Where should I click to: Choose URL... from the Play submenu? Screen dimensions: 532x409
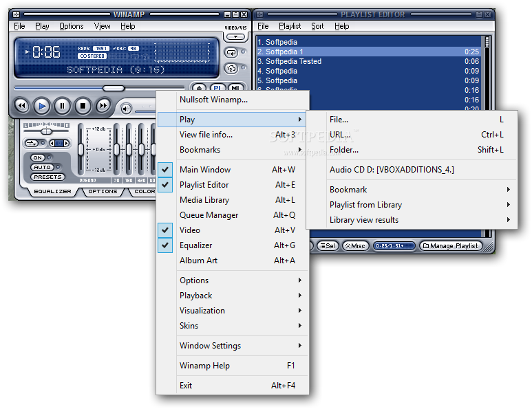tap(412, 135)
